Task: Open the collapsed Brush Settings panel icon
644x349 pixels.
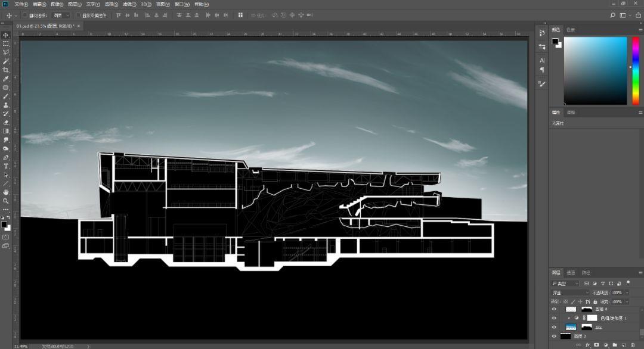Action: click(x=541, y=83)
